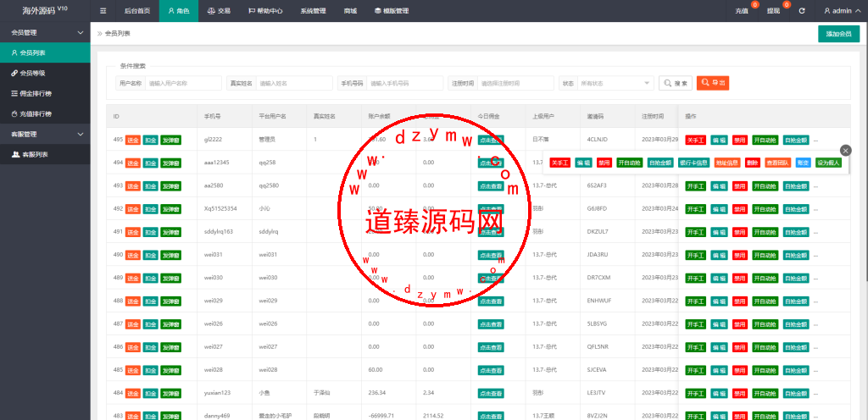Click 送金 for member 495
868x420 pixels.
133,140
